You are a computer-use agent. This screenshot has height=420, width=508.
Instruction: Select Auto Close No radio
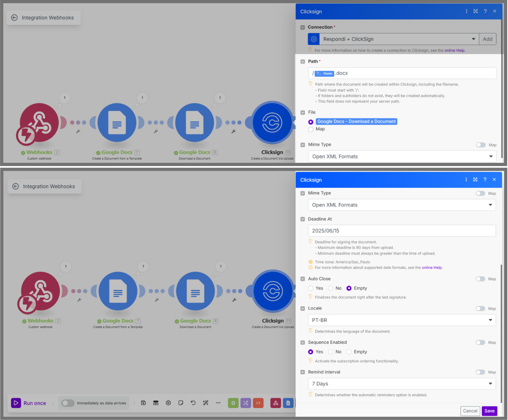(331, 288)
